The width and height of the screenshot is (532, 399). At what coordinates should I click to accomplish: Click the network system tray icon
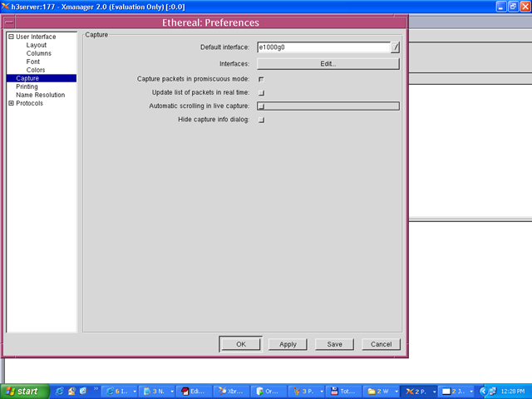pos(493,392)
